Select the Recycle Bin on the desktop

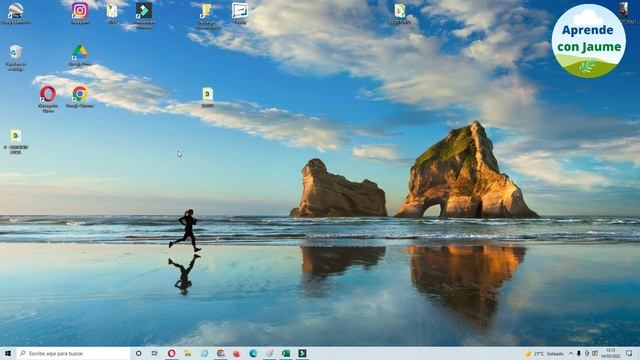[16, 58]
